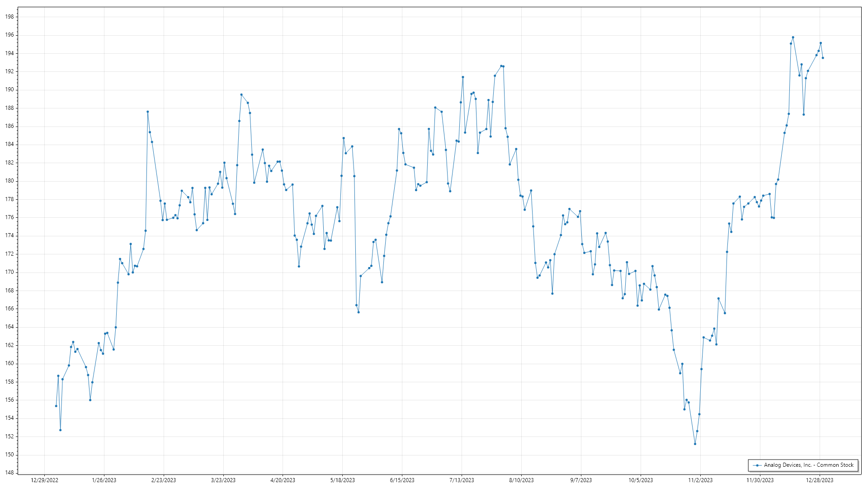Click the legend line marker icon
The image size is (868, 488).
point(757,465)
